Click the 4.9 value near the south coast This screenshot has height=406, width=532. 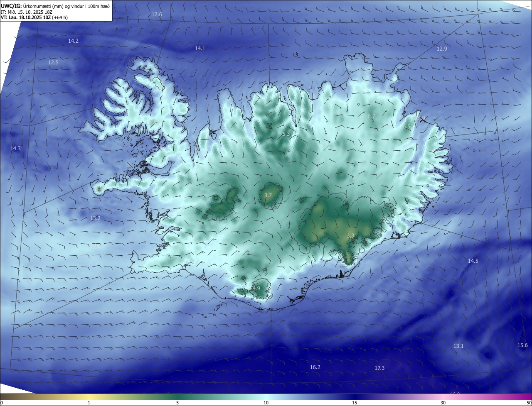pos(256,288)
